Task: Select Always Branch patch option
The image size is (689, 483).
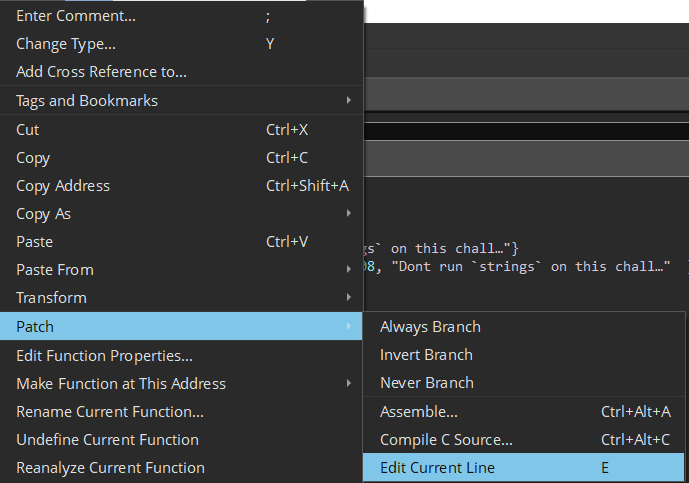Action: [430, 327]
